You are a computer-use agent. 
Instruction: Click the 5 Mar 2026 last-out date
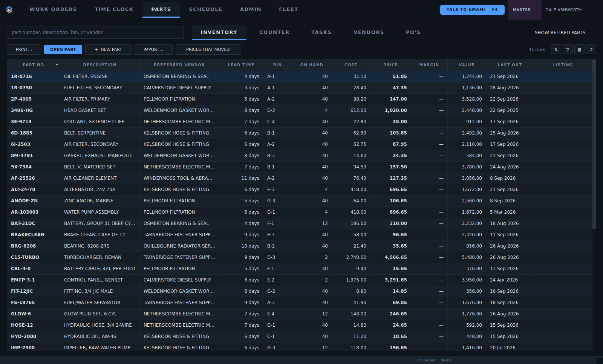click(503, 212)
